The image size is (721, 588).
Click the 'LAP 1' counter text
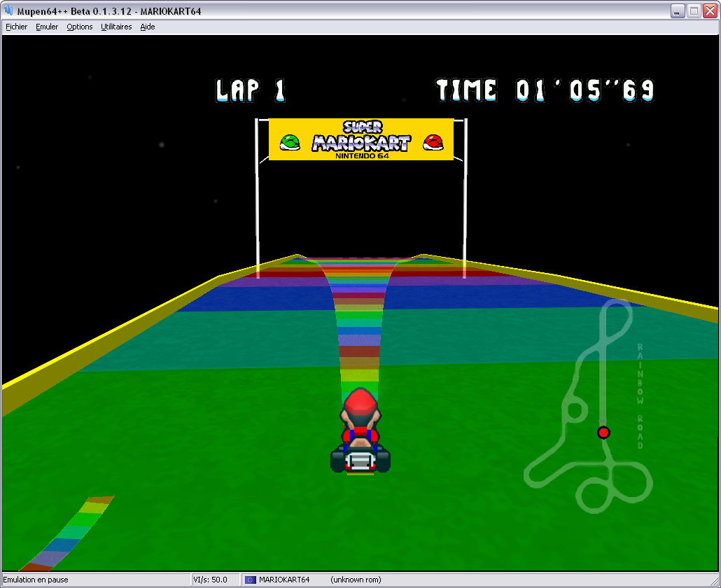click(251, 90)
